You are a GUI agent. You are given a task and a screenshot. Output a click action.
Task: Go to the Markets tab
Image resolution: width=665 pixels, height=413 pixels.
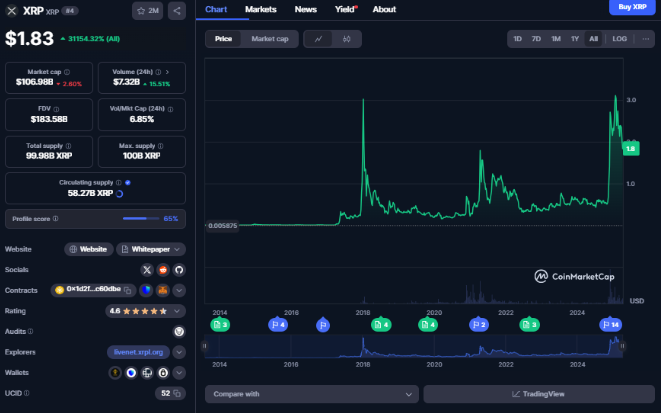(x=261, y=9)
